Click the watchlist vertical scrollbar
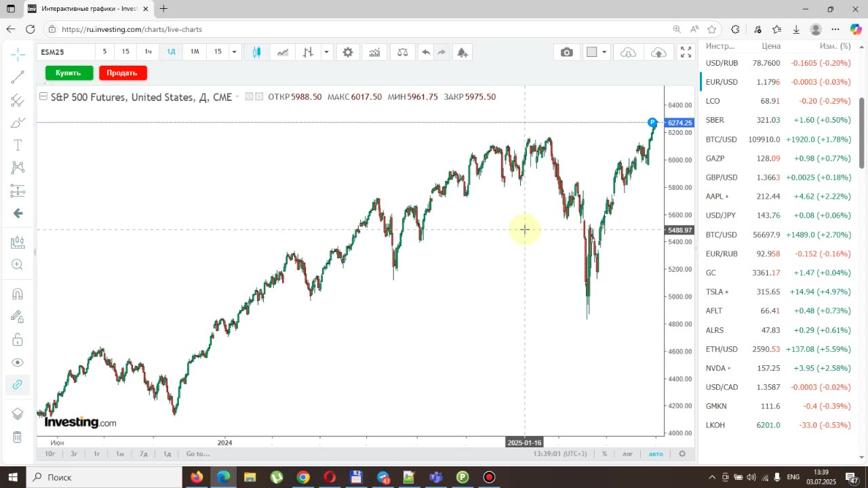The image size is (868, 488). (x=862, y=134)
